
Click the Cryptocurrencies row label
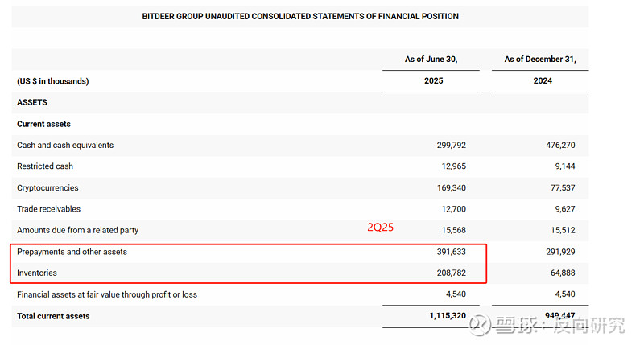click(47, 187)
